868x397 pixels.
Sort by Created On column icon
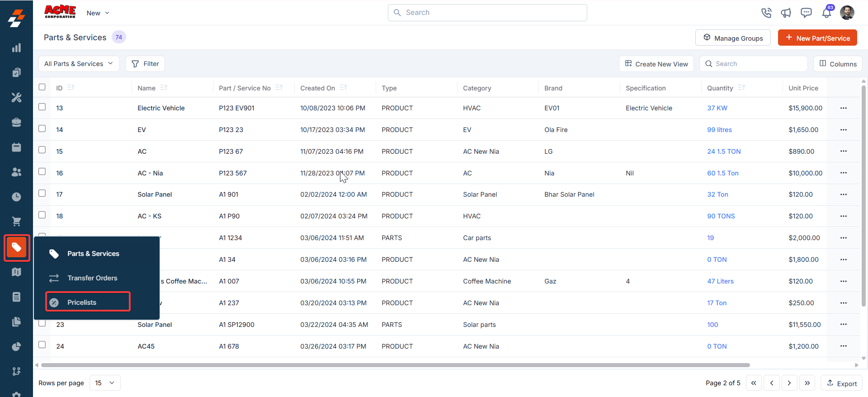pos(343,87)
